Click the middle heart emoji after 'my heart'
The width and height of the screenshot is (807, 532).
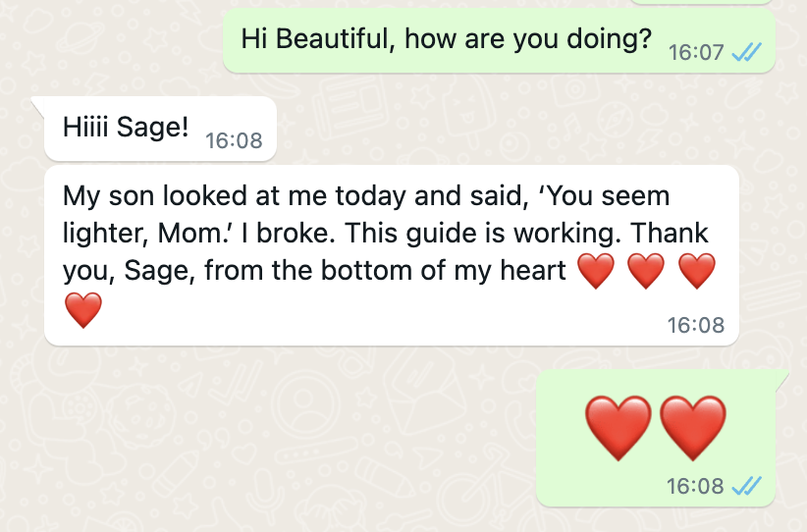coord(646,271)
